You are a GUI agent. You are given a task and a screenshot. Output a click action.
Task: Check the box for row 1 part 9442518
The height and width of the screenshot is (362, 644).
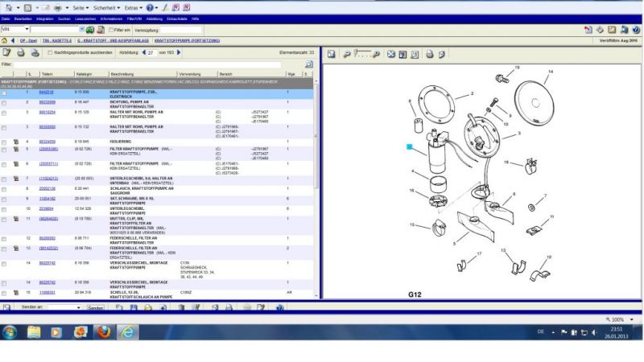[4, 93]
